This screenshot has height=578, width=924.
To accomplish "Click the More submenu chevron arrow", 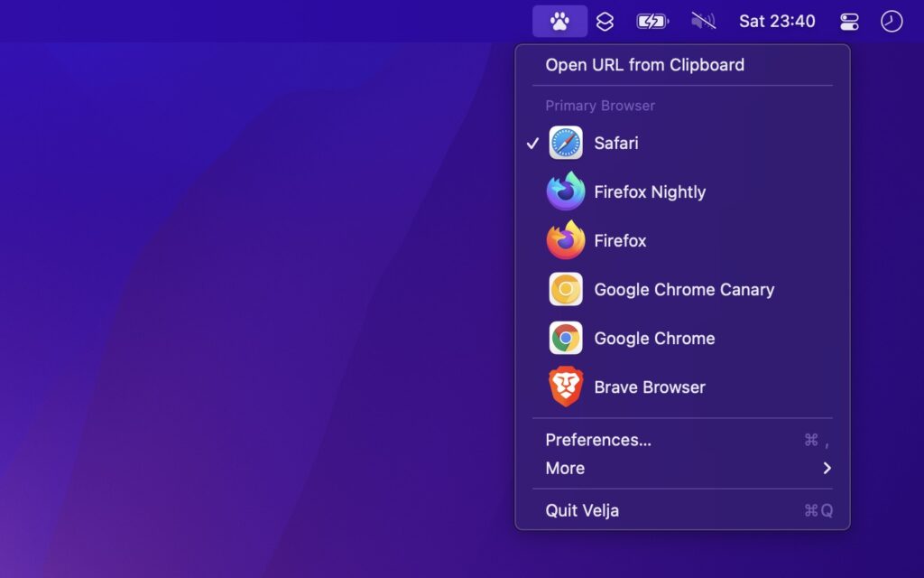I will pyautogui.click(x=827, y=469).
